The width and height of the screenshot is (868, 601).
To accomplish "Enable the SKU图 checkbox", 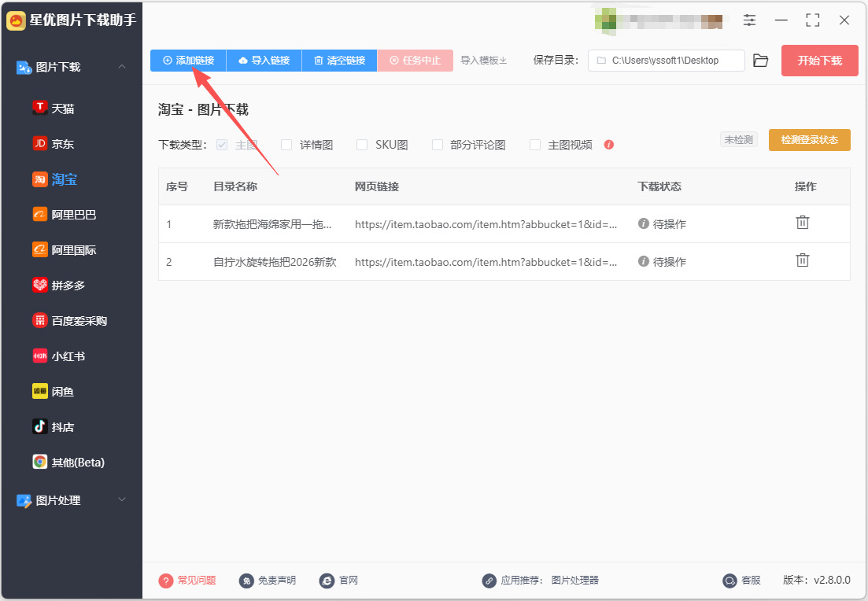I will coord(362,145).
